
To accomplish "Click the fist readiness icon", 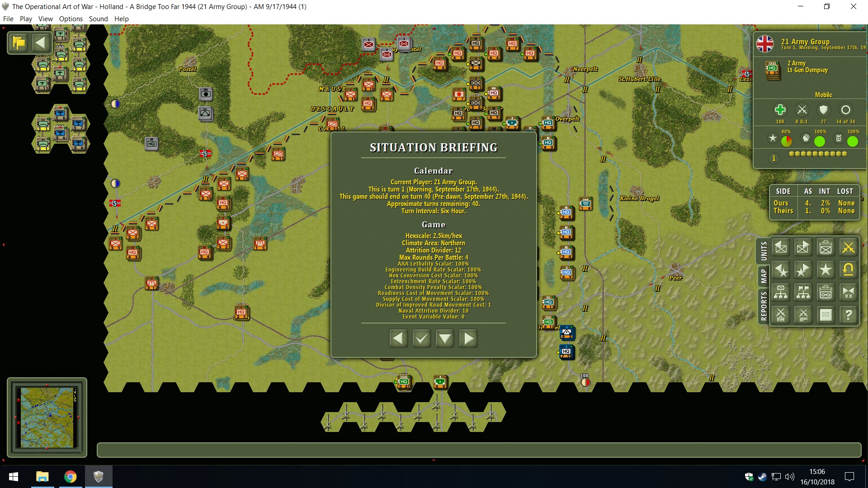I will (806, 138).
